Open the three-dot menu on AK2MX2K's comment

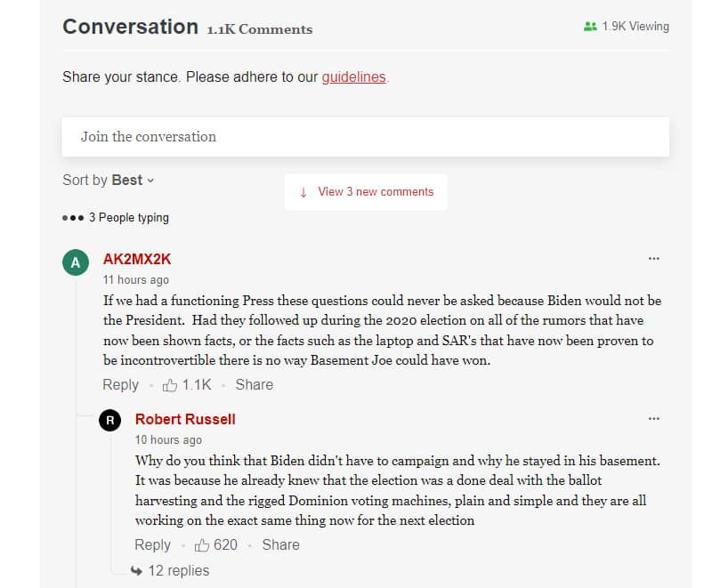tap(653, 259)
